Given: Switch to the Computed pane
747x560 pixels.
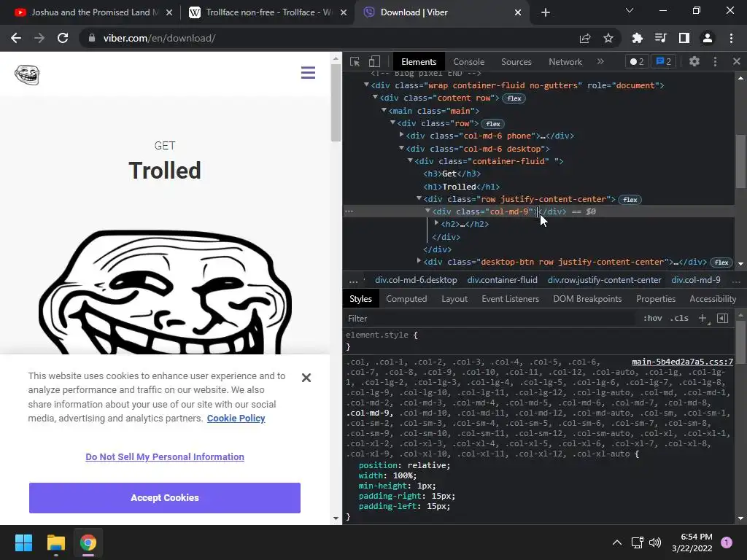Looking at the screenshot, I should (406, 299).
